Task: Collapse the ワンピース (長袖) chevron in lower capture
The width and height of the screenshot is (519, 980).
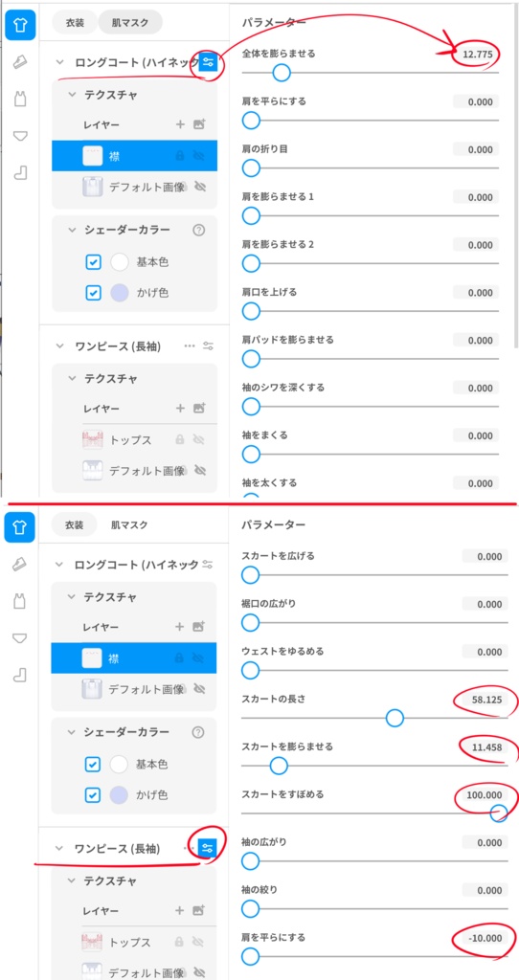Action: click(59, 848)
